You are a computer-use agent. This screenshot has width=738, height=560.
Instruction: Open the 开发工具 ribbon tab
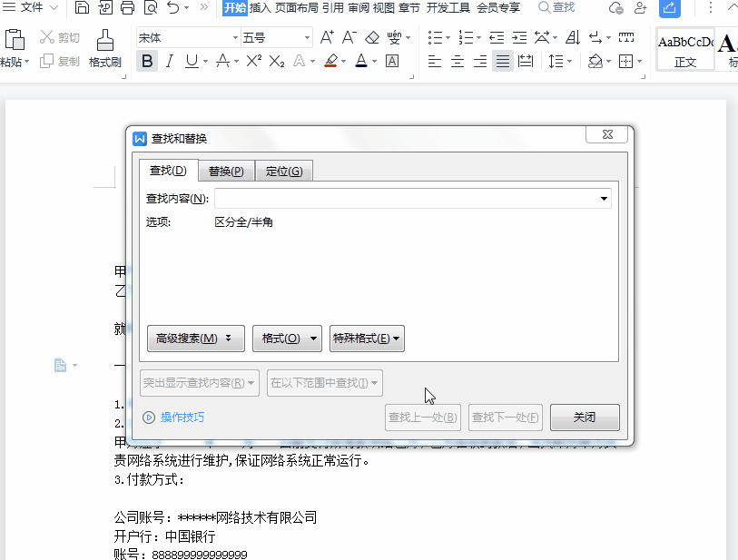[x=448, y=7]
